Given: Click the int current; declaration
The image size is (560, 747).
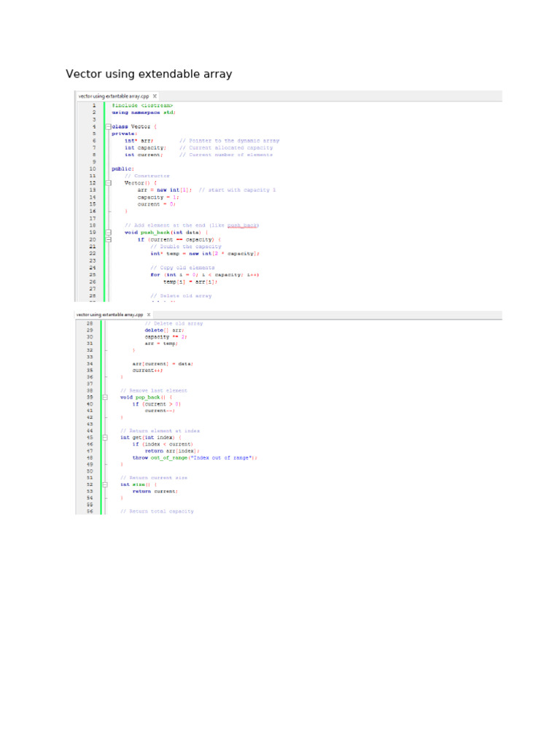Looking at the screenshot, I should pos(144,155).
